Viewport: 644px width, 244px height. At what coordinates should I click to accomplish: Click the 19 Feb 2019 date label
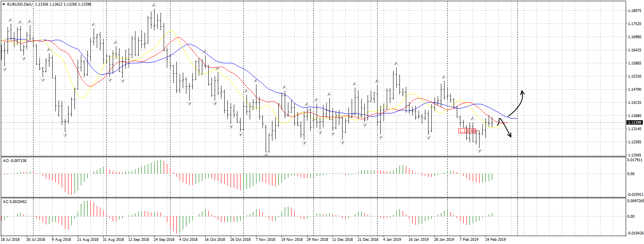coord(495,240)
